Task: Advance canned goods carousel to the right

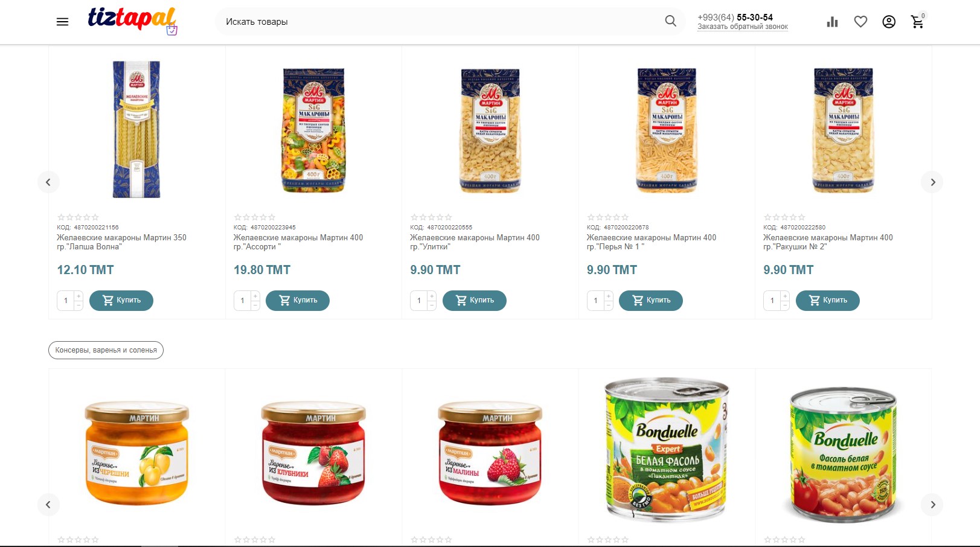Action: pyautogui.click(x=932, y=504)
